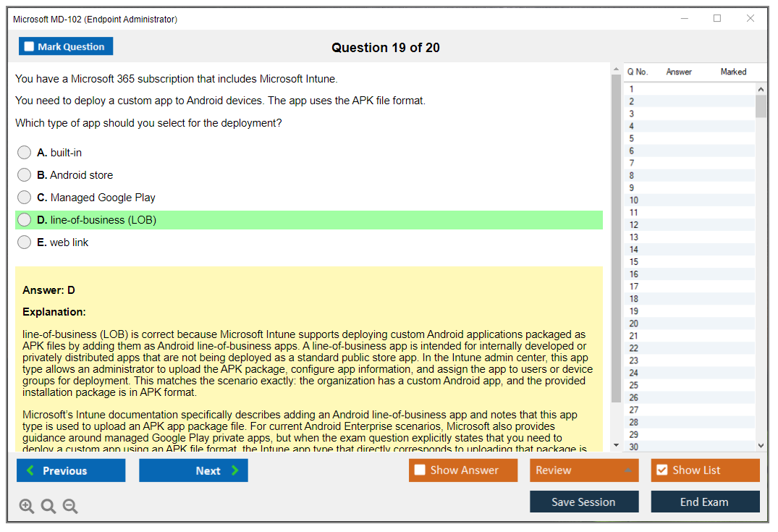This screenshot has width=778, height=532.
Task: Minimize the MD-102 exam window
Action: click(684, 18)
